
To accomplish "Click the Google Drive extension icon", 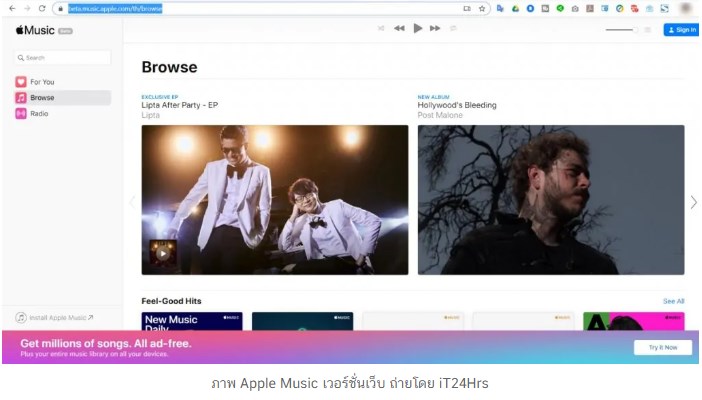I will [515, 9].
